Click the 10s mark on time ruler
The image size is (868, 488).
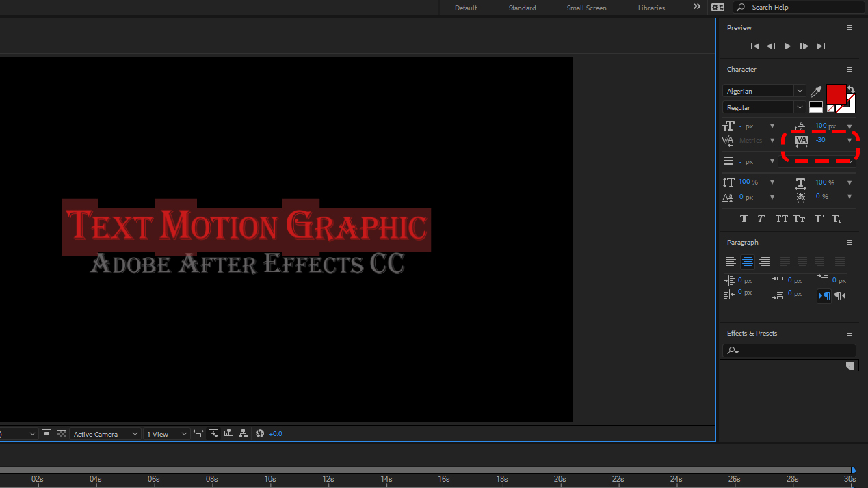click(270, 479)
